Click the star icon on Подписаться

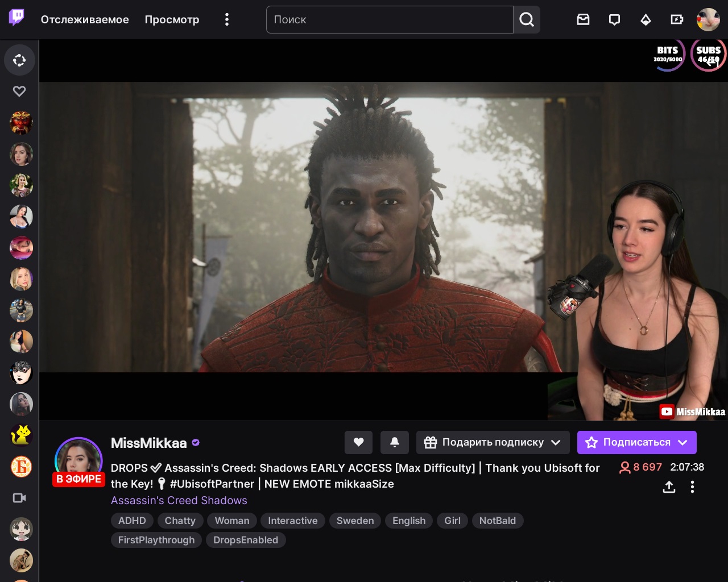(x=591, y=442)
